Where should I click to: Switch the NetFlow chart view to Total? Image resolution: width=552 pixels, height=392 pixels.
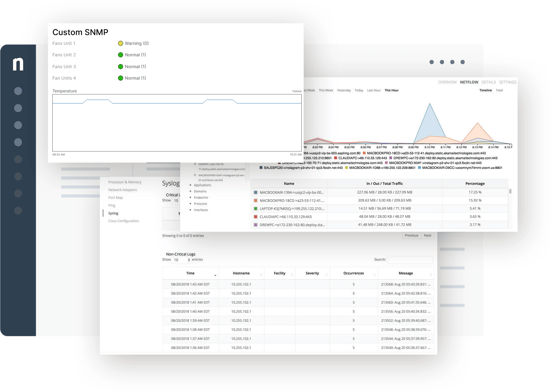click(x=499, y=90)
